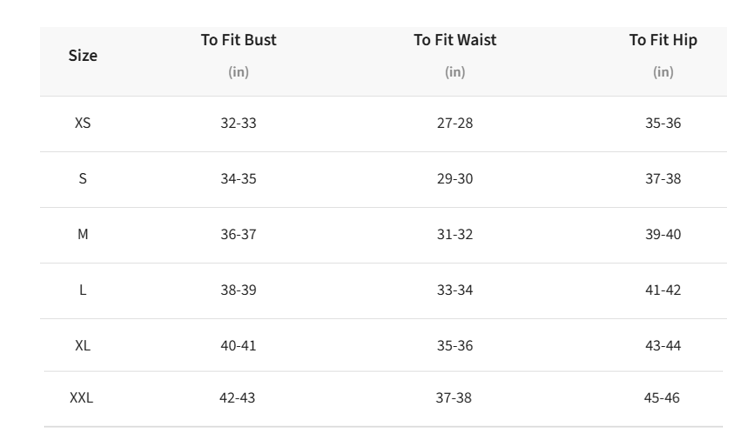Click waist value 29-30
The height and width of the screenshot is (445, 748).
[x=455, y=179]
